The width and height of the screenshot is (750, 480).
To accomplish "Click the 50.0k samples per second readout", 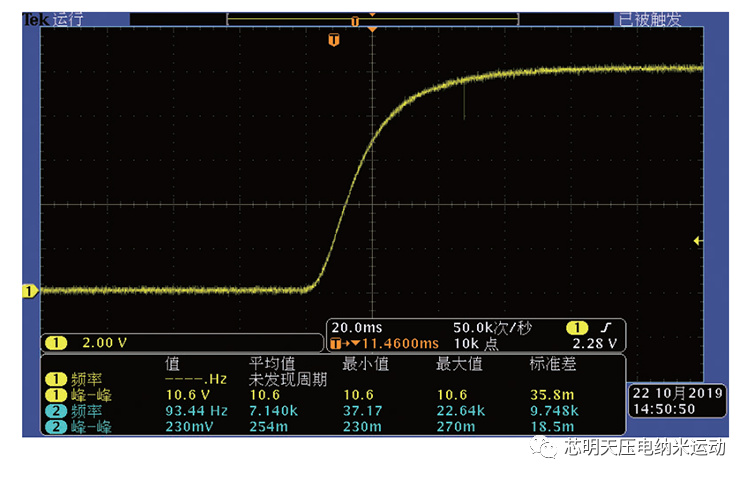I will [x=492, y=328].
